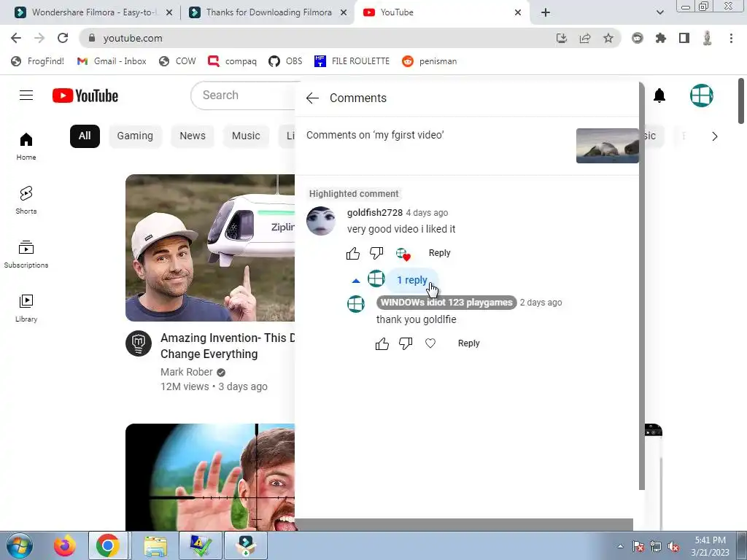Reply to goldfish2728's comment
The image size is (747, 560).
(439, 253)
